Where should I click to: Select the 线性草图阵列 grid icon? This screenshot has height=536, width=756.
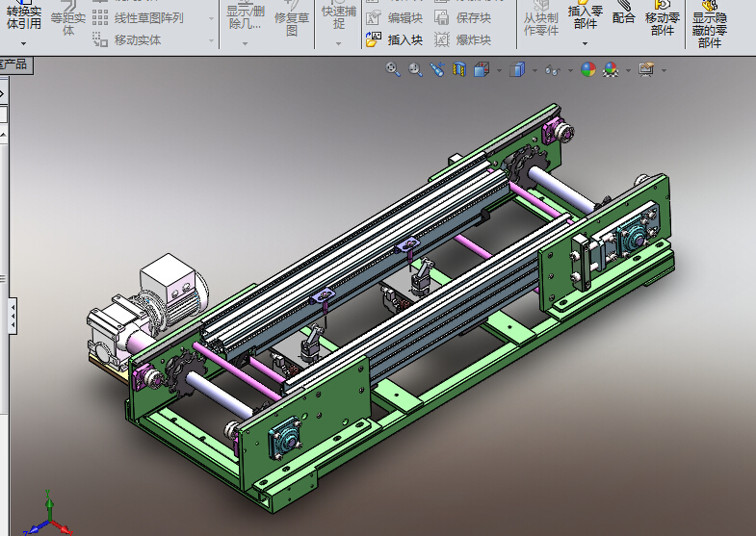[100, 18]
